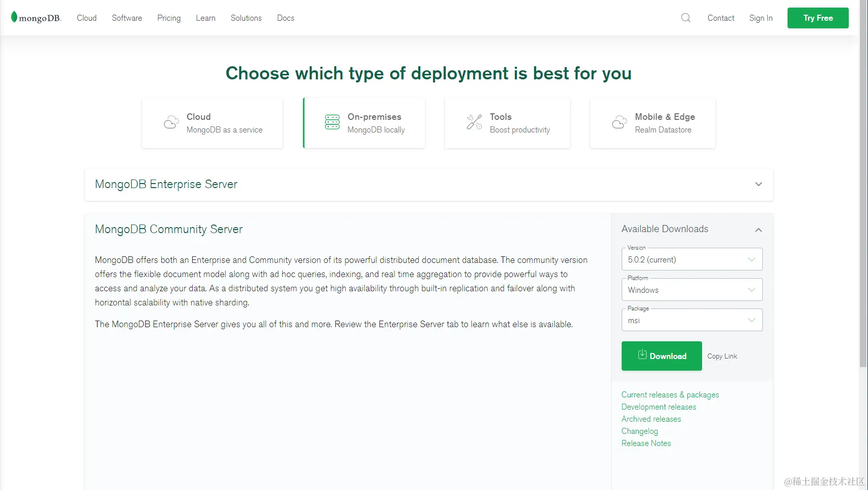Viewport: 868px width, 490px height.
Task: Click the MongoDB Community Server heading
Action: click(x=169, y=230)
